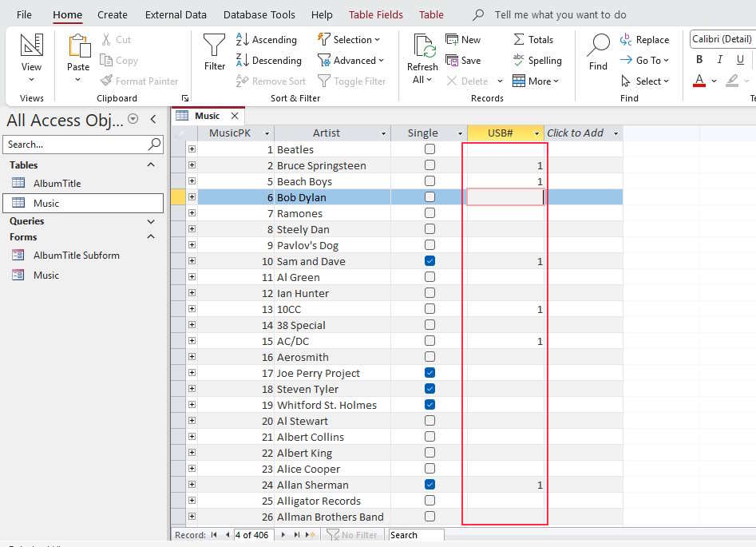
Task: Open the AlbumTitle table
Action: coord(57,184)
